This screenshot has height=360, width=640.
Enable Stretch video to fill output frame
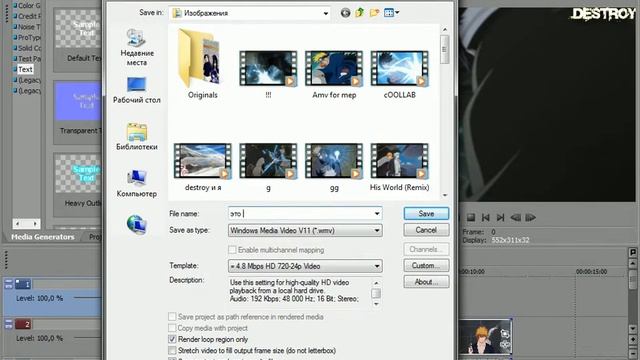172,351
